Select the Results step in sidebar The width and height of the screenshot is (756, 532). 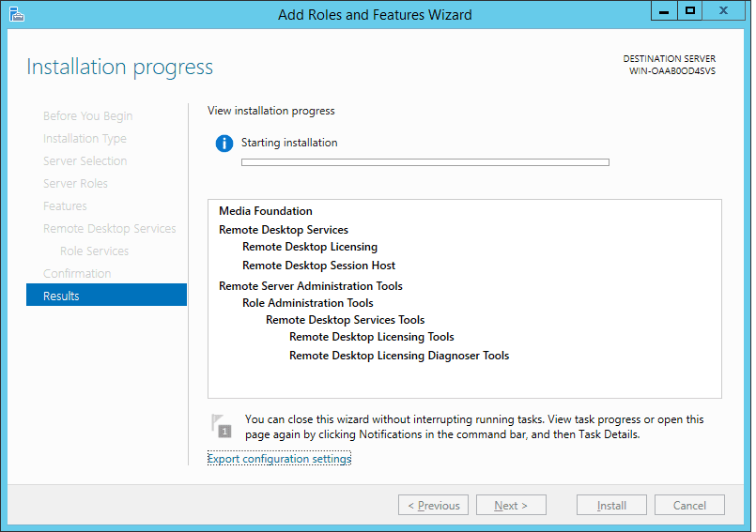point(106,295)
